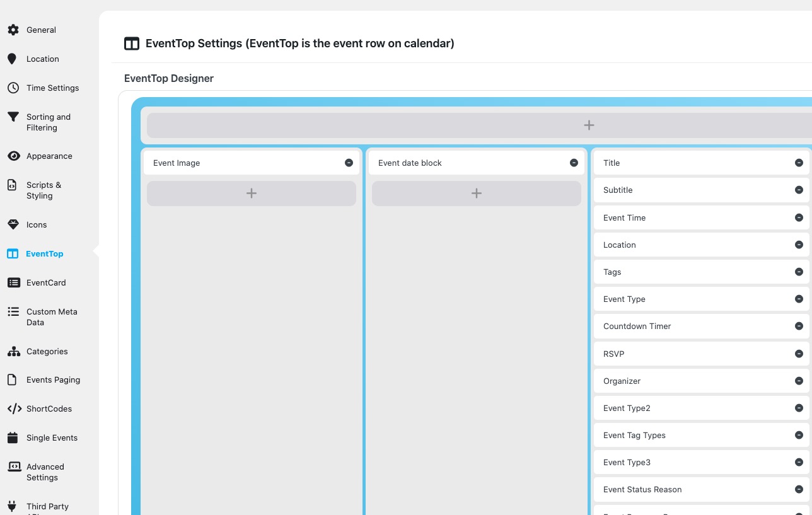Click the Sorting and Filtering funnel icon
Image resolution: width=812 pixels, height=515 pixels.
point(13,117)
